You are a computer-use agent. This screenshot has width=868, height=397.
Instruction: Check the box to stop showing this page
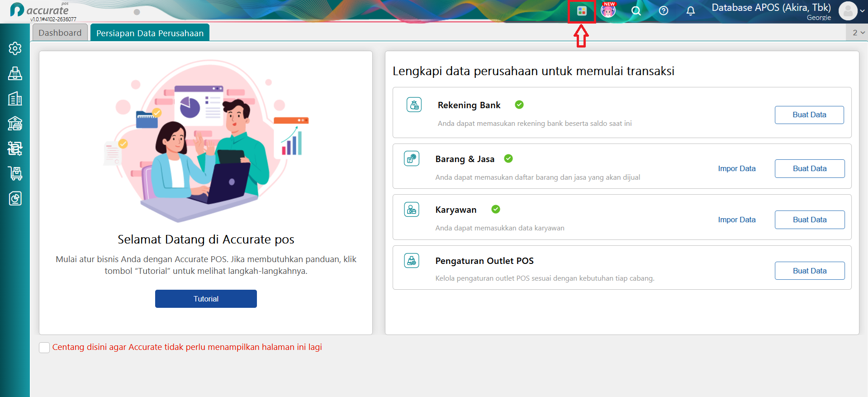tap(44, 348)
